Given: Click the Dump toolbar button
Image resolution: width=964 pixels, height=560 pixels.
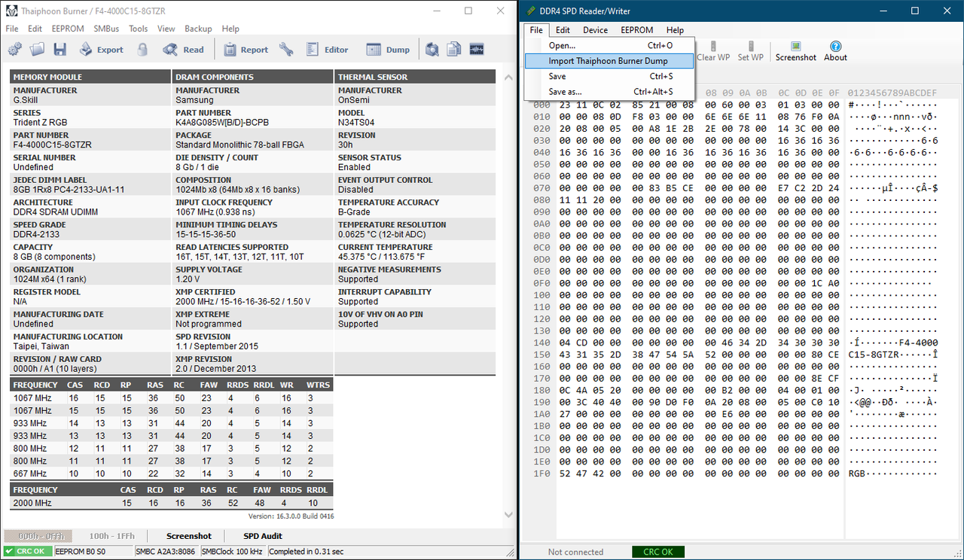Looking at the screenshot, I should [389, 50].
